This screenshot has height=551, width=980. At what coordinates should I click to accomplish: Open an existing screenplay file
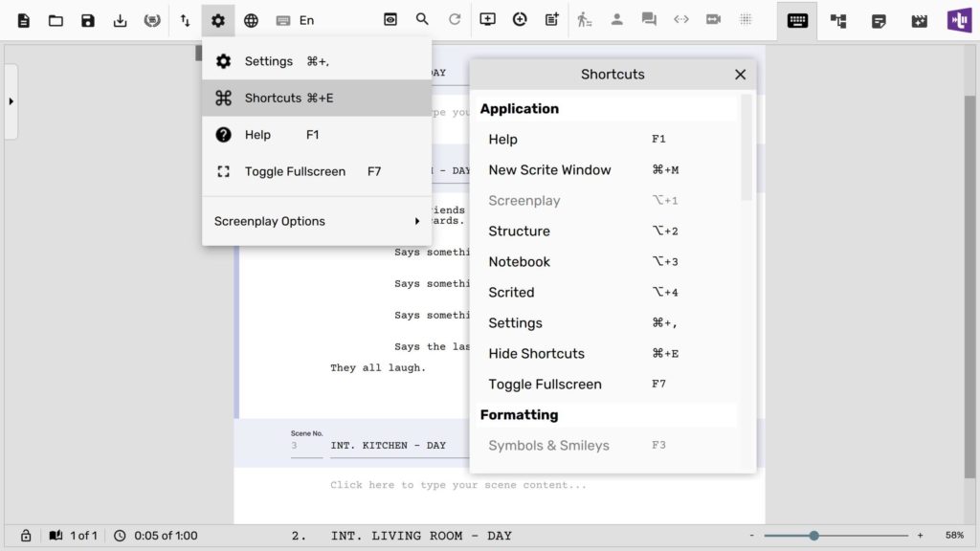[x=56, y=19]
